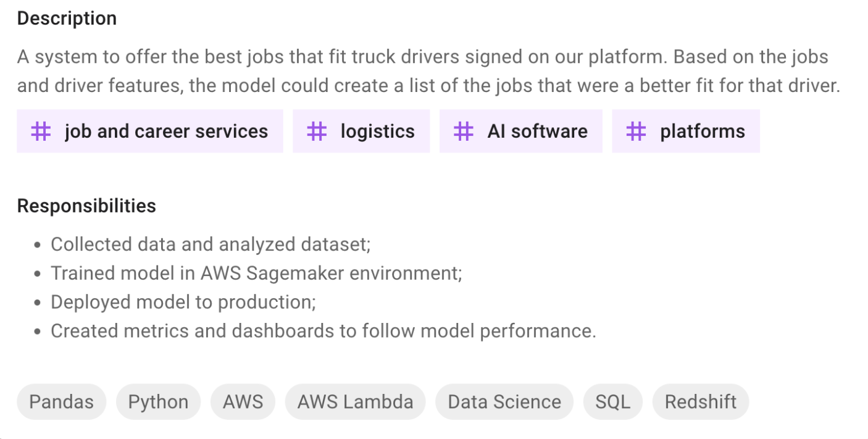Screen dimensions: 868x439
Task: Click the Redshift skill chip
Action: (x=701, y=402)
